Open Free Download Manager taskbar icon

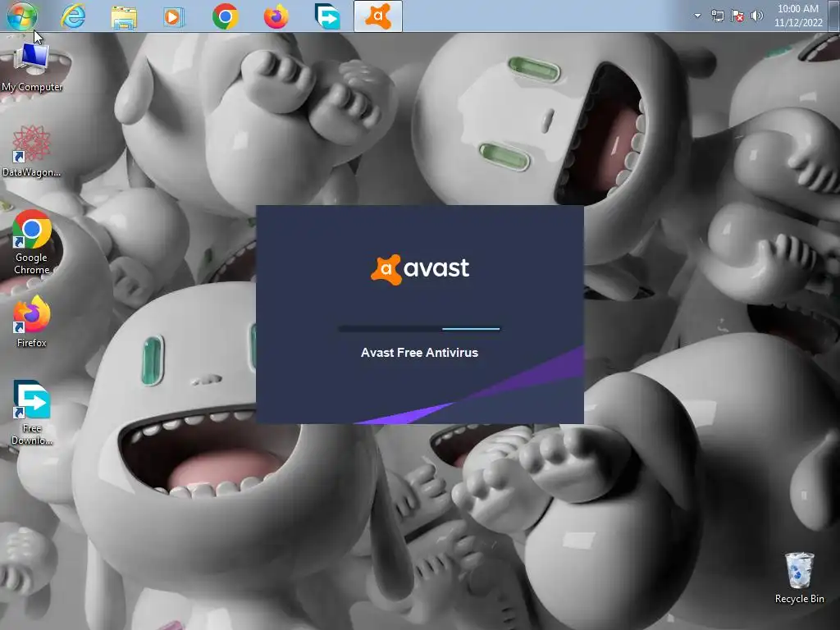[x=326, y=16]
